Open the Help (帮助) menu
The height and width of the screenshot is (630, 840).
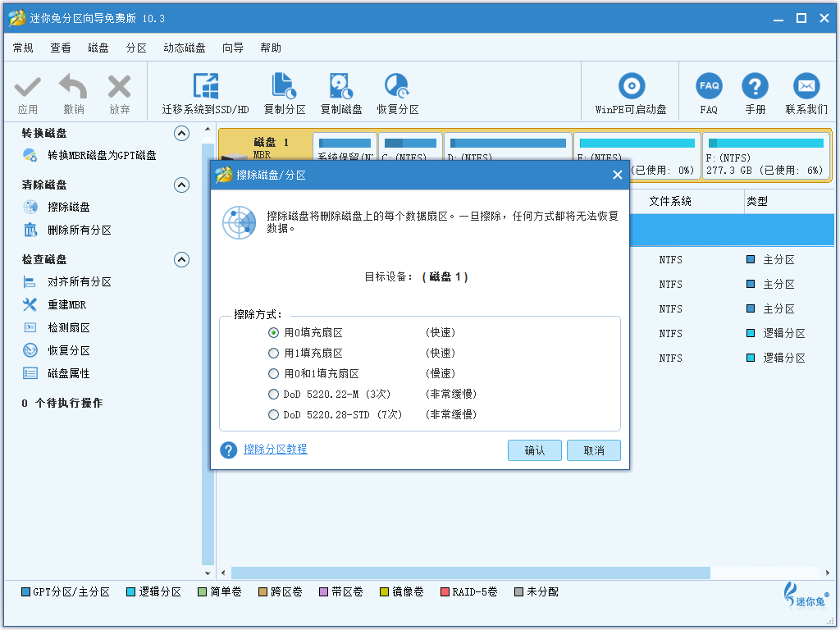(x=271, y=48)
